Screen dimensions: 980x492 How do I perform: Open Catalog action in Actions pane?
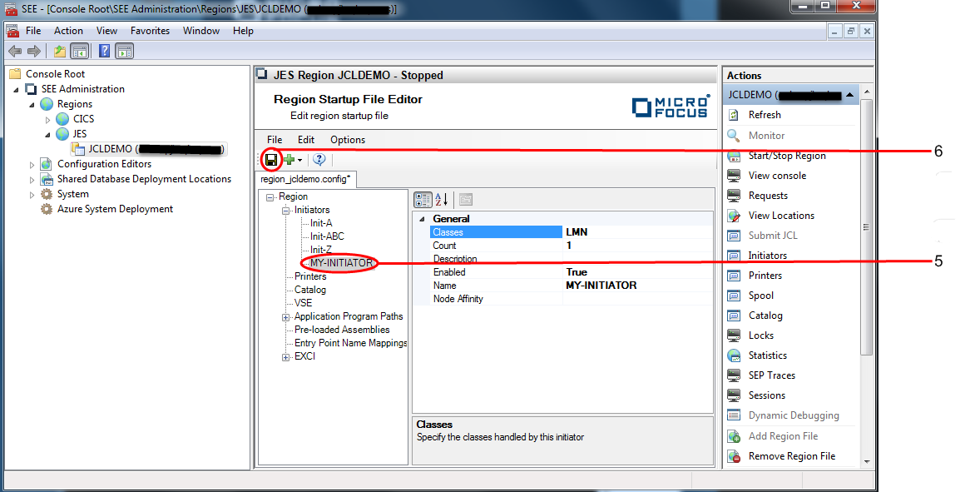(x=765, y=316)
